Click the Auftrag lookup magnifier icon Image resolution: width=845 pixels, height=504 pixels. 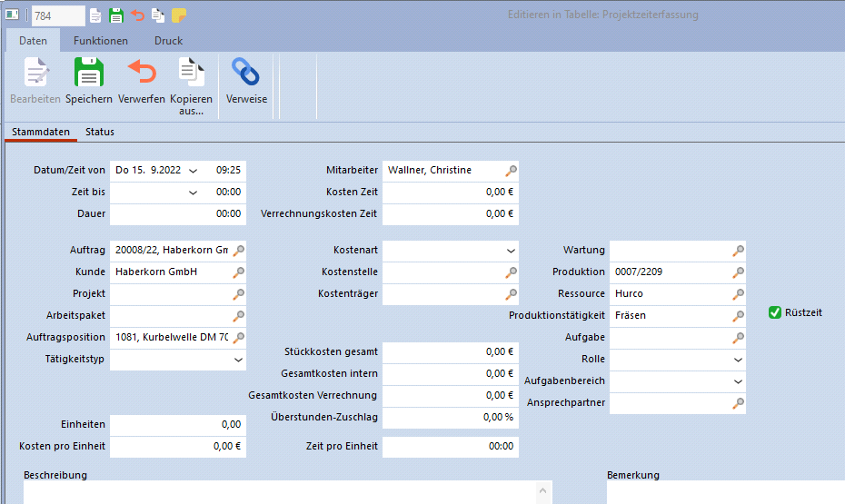(239, 250)
